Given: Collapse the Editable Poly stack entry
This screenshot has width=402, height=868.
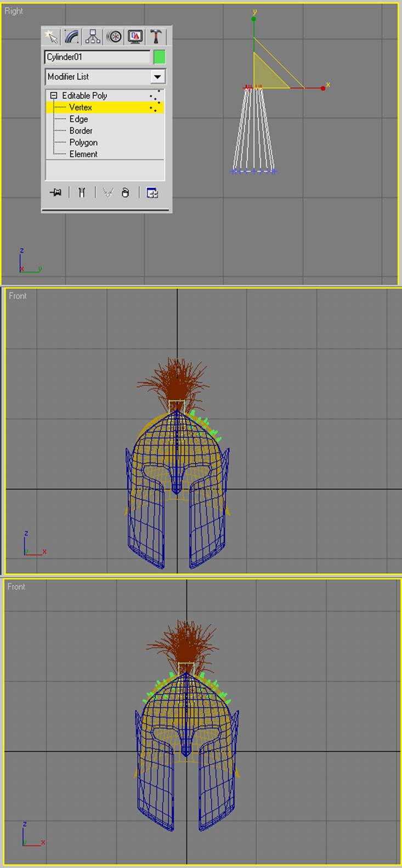Looking at the screenshot, I should 54,95.
